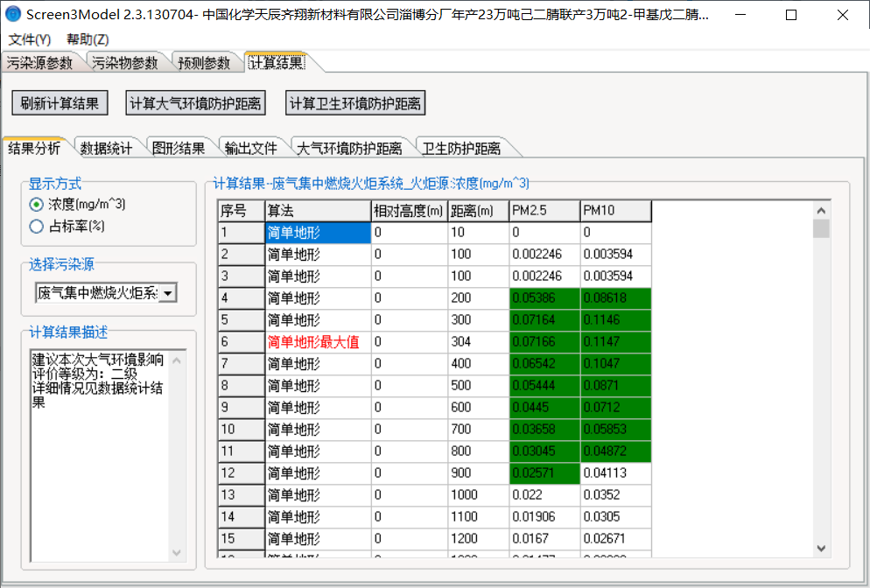Click the PM10 value 0.1047
Image resolution: width=870 pixels, height=588 pixels.
click(616, 364)
